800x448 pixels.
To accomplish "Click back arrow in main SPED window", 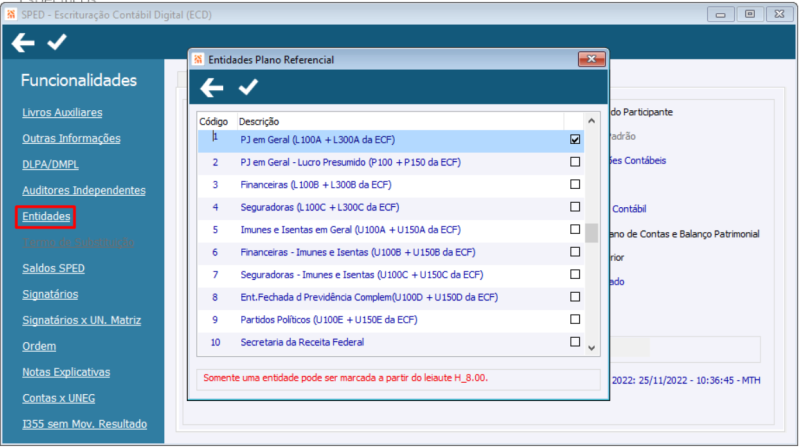I will (x=23, y=43).
